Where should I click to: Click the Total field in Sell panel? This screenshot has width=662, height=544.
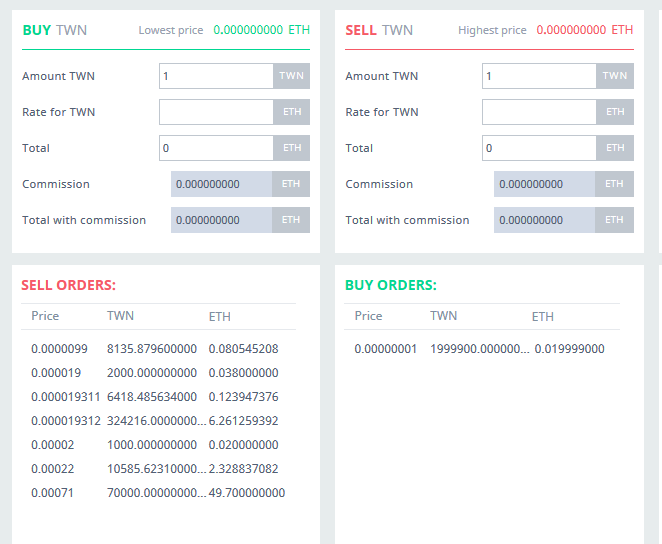pyautogui.click(x=539, y=148)
